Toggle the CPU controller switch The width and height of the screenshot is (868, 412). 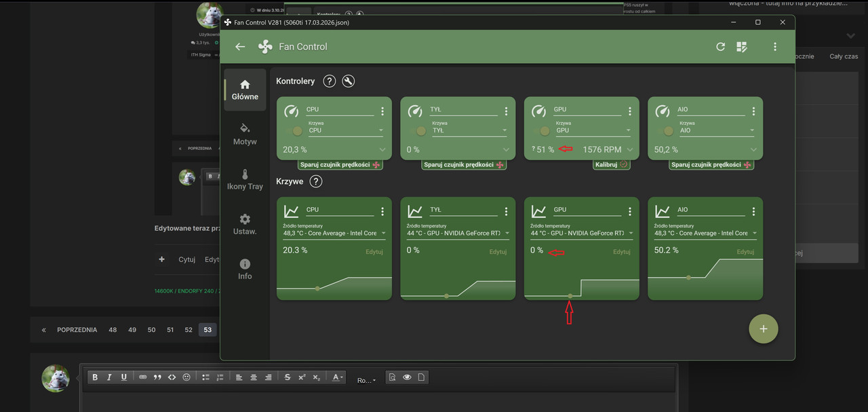[x=296, y=130]
